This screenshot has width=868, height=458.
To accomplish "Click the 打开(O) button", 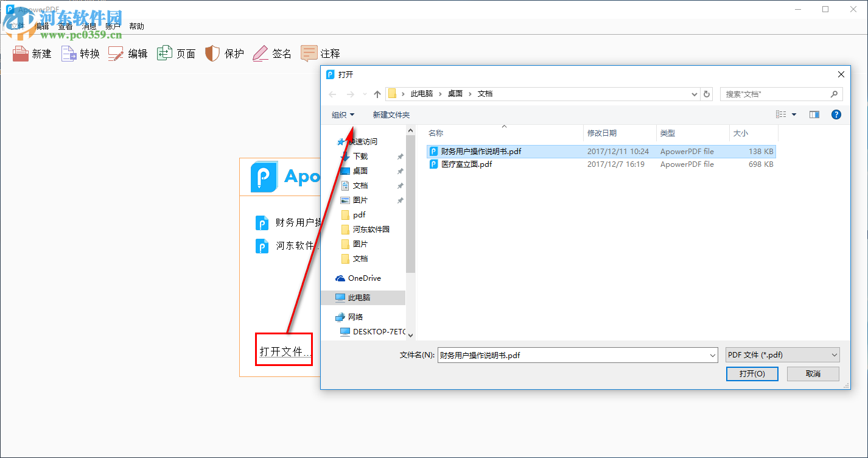I will tap(752, 373).
